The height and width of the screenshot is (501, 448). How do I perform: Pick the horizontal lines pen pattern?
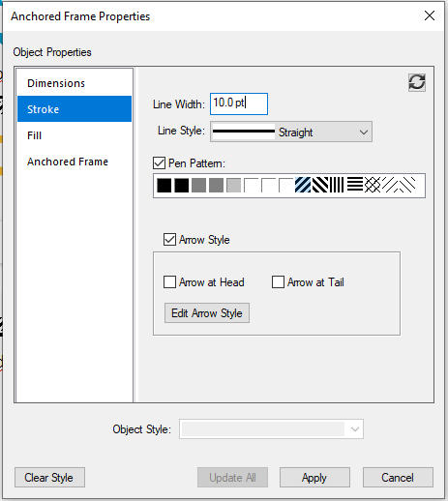(x=355, y=185)
